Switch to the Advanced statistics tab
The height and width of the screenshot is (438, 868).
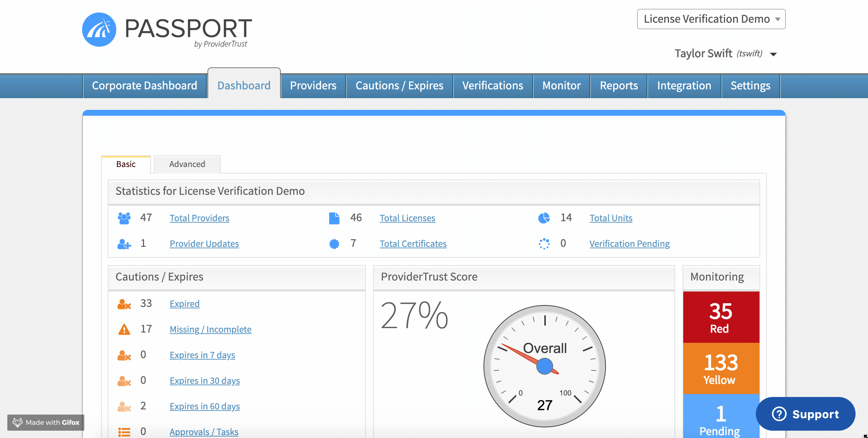(x=187, y=164)
